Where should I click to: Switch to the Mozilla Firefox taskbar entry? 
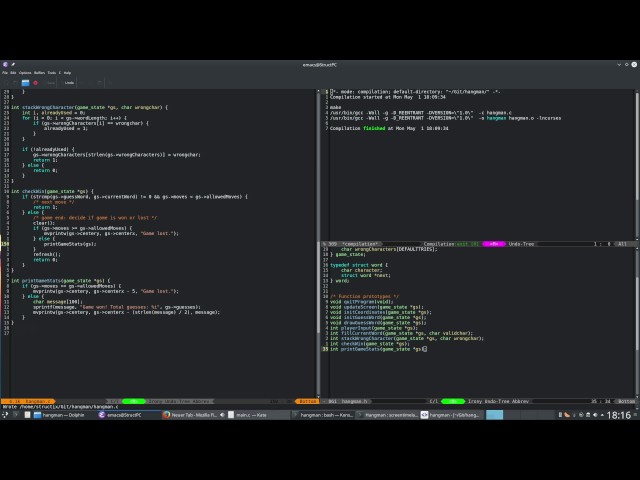click(193, 415)
